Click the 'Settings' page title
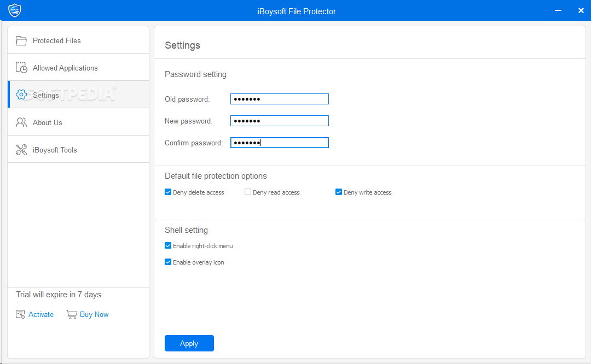 182,45
